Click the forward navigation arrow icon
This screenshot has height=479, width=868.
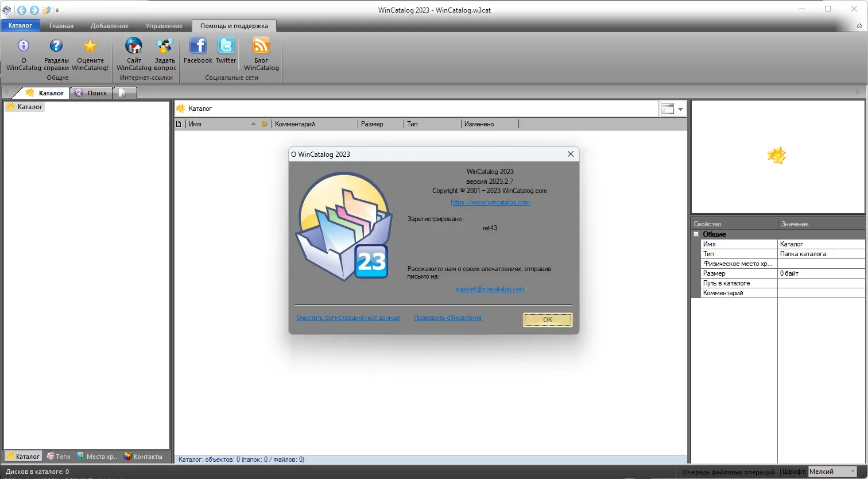coord(34,10)
